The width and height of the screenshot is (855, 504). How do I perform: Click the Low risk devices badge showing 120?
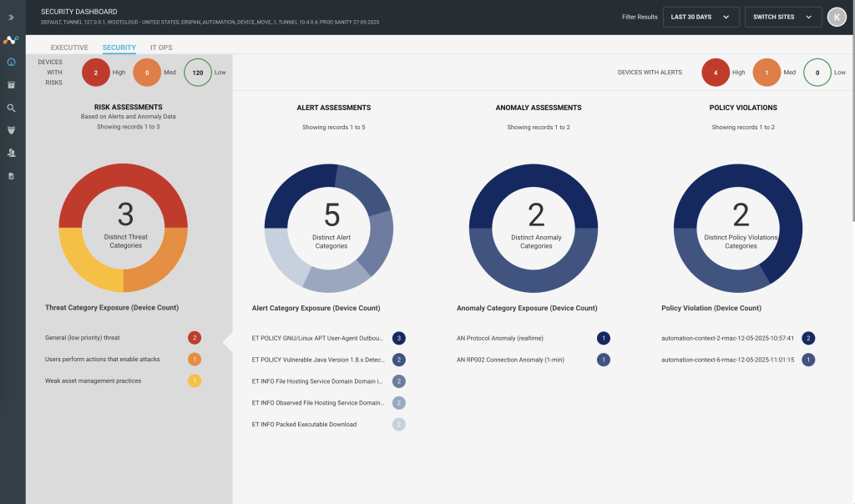(197, 73)
